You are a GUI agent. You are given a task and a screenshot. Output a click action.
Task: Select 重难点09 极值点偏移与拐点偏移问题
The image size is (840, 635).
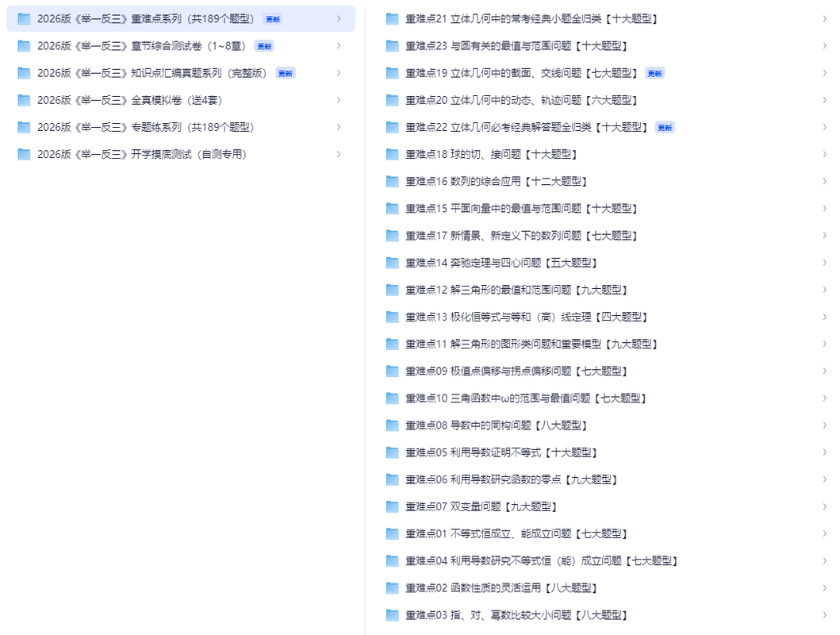tap(488, 371)
